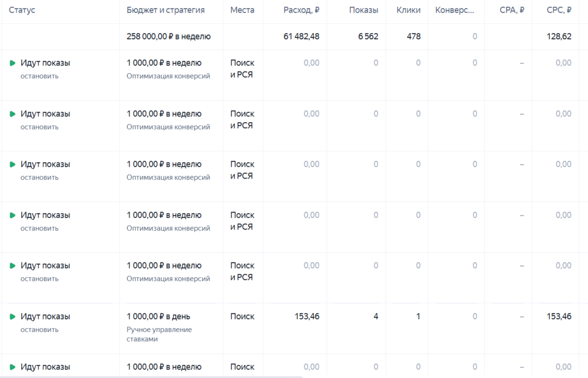Sort the table by the "Расход, ₽" column header
The image size is (588, 378).
[x=301, y=10]
